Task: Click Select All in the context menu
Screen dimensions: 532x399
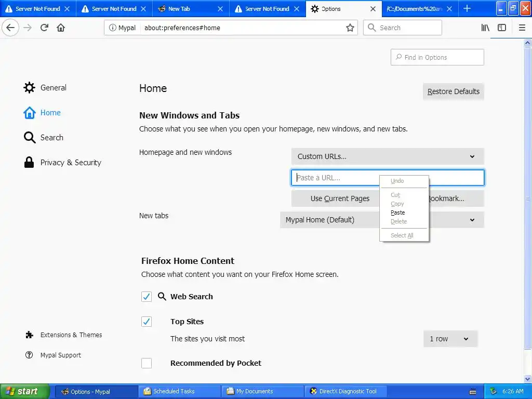Action: (404, 235)
